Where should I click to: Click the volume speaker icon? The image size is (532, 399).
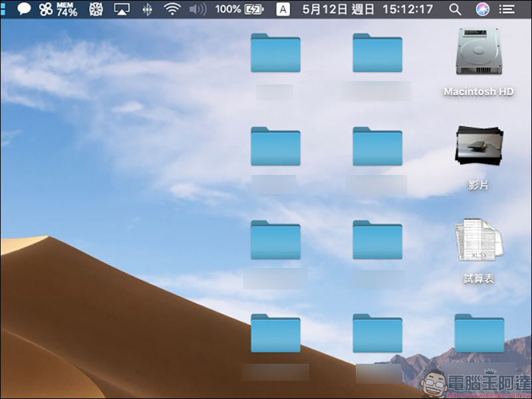[x=198, y=9]
